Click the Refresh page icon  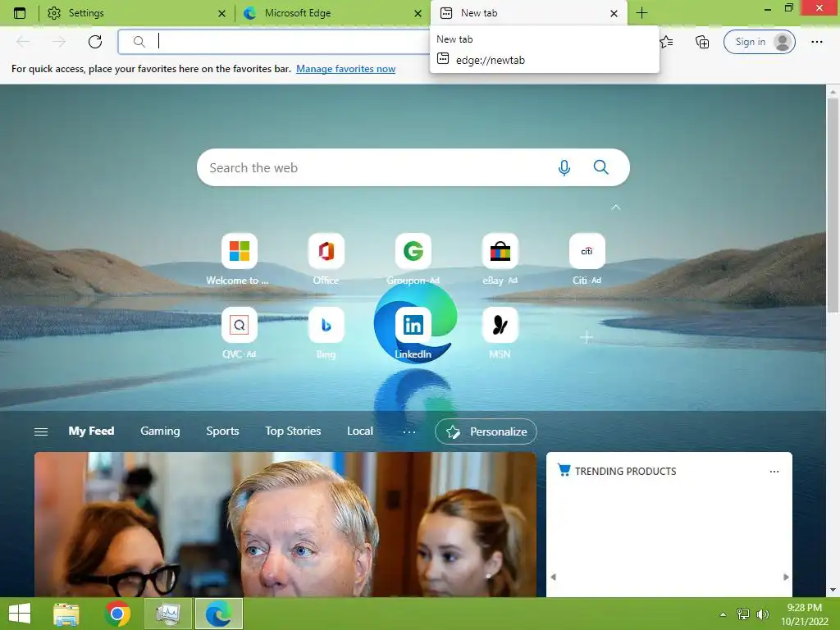tap(95, 41)
